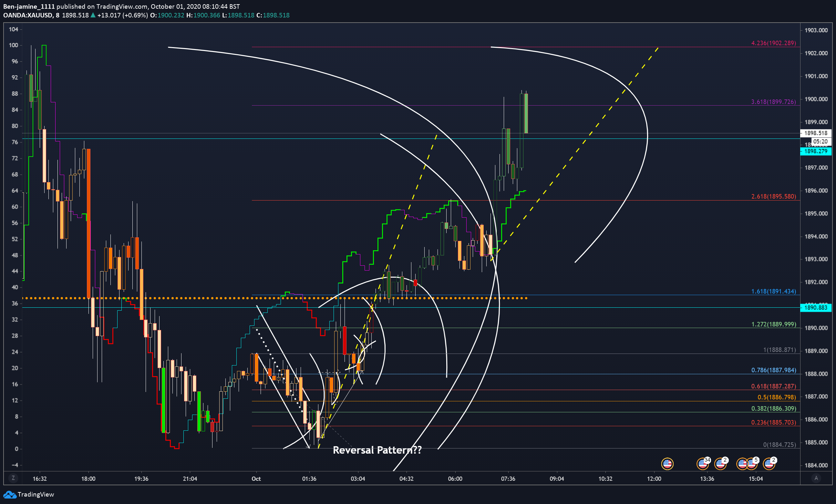Toggle the auto scale A button
This screenshot has width=836, height=504.
(x=816, y=478)
